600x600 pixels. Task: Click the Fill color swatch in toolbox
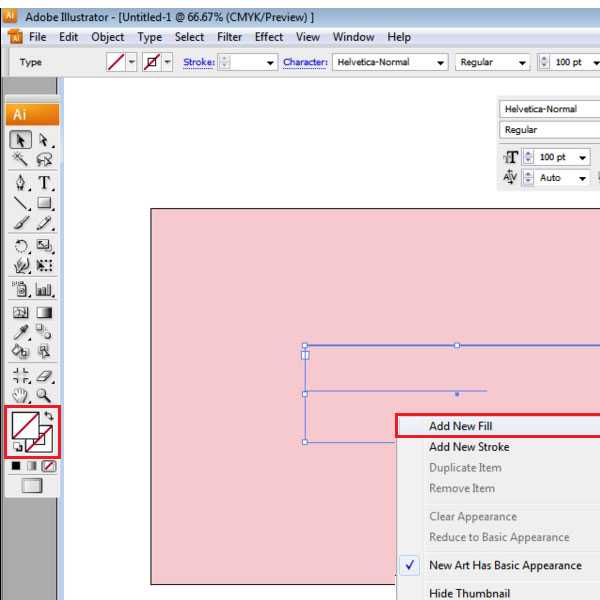point(23,428)
